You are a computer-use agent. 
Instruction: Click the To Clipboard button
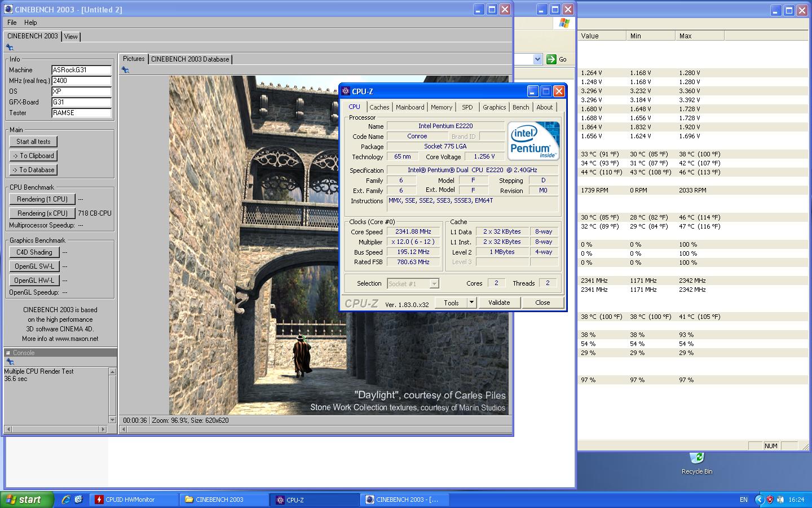coord(33,156)
